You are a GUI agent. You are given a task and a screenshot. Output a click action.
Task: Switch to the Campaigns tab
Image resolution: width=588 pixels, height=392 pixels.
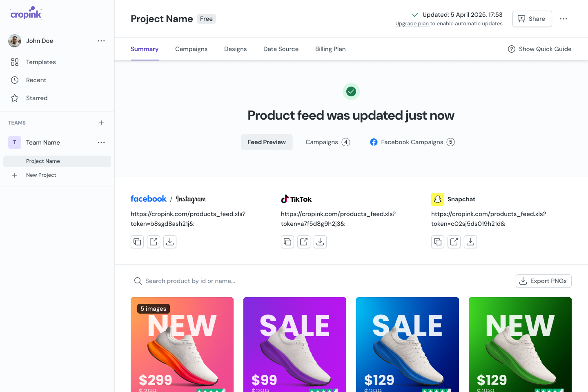191,49
